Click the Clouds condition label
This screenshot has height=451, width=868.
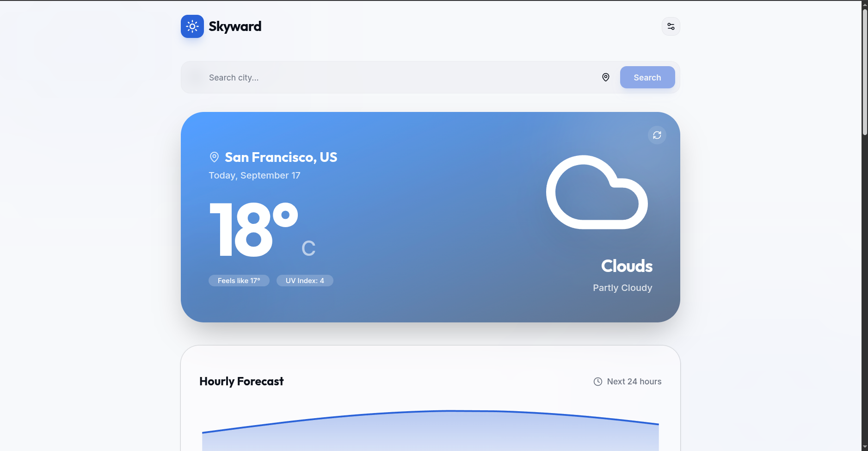click(627, 266)
